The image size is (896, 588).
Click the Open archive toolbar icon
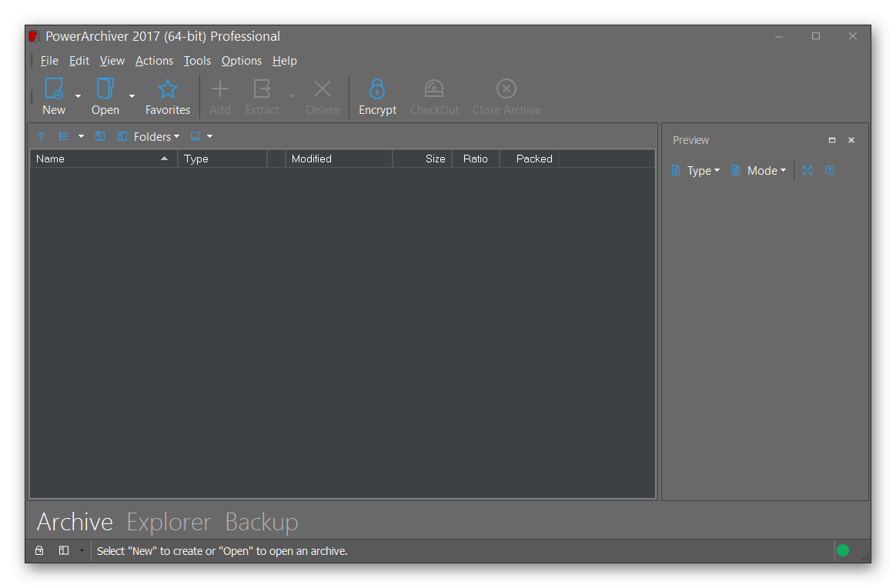pyautogui.click(x=105, y=89)
